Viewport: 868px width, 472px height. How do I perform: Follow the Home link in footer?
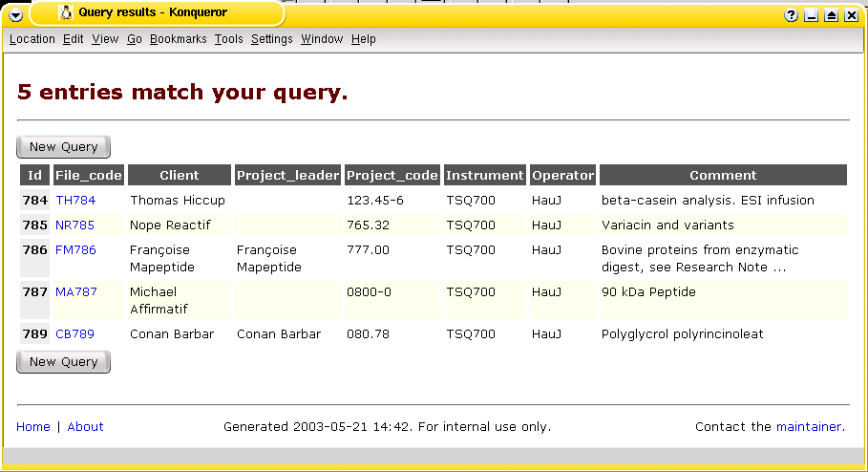tap(33, 426)
